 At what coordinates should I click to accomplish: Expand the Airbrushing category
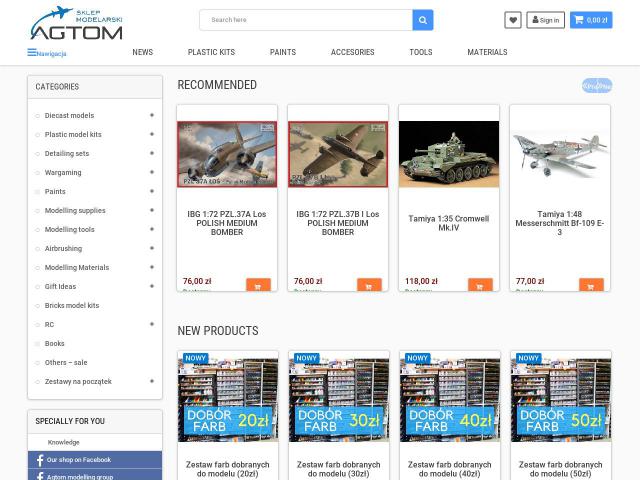coord(152,248)
